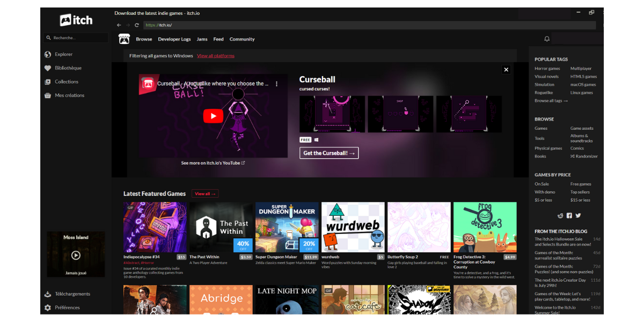Open Mes créations rocket icon

coord(48,96)
